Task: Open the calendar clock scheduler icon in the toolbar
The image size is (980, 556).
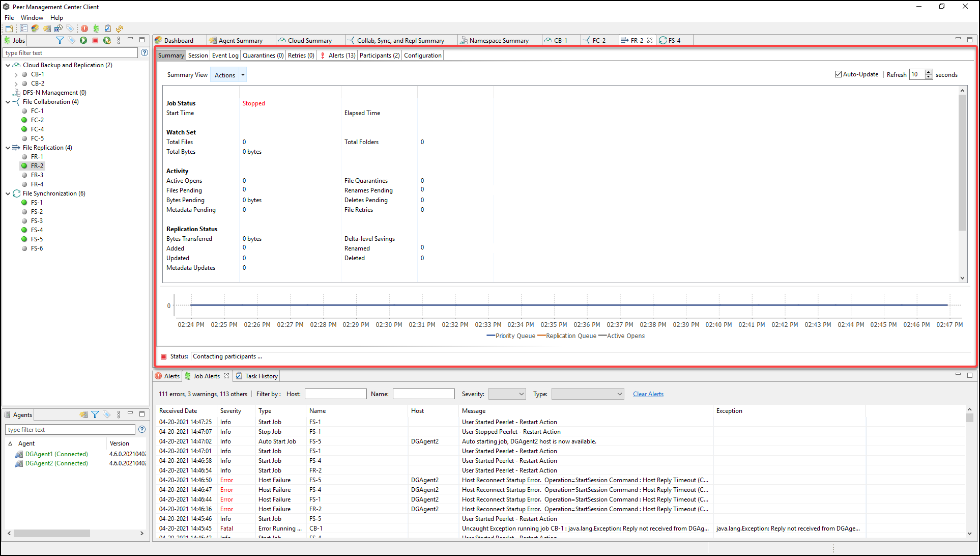Action: point(59,29)
